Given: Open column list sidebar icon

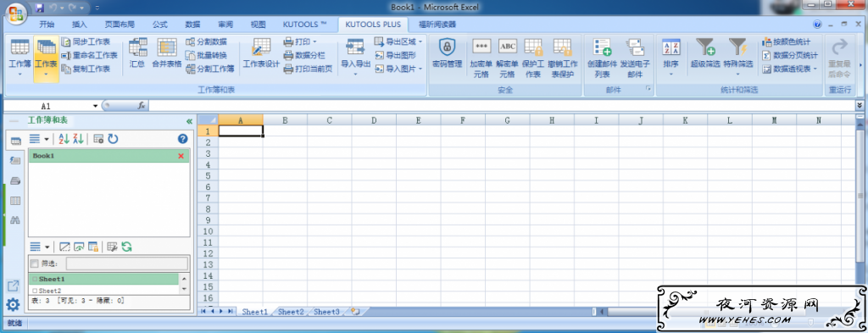Looking at the screenshot, I should pos(15,201).
